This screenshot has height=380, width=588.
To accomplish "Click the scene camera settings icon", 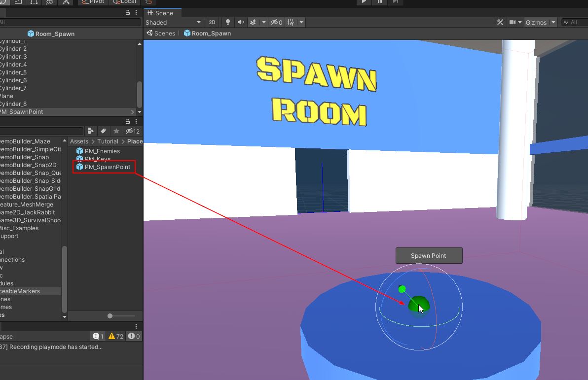I will pyautogui.click(x=513, y=22).
